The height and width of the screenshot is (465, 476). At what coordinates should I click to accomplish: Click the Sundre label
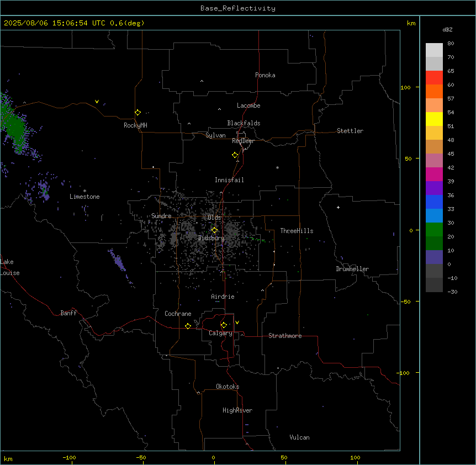(161, 216)
